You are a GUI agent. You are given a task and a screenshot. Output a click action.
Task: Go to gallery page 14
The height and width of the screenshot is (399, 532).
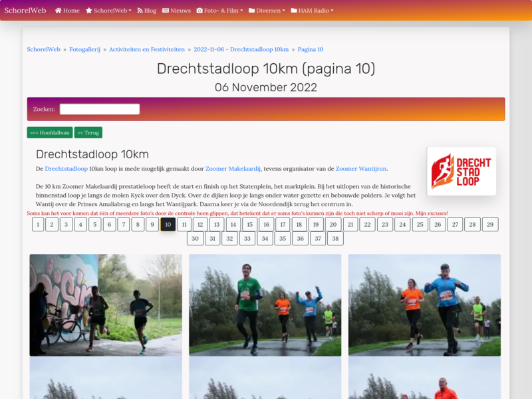pyautogui.click(x=233, y=224)
